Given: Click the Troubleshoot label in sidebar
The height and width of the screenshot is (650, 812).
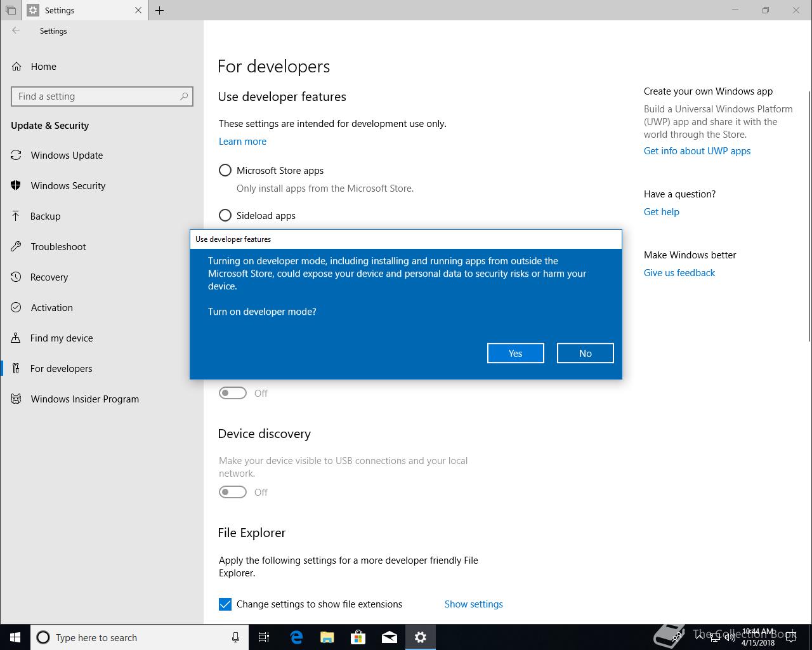Looking at the screenshot, I should click(x=58, y=247).
